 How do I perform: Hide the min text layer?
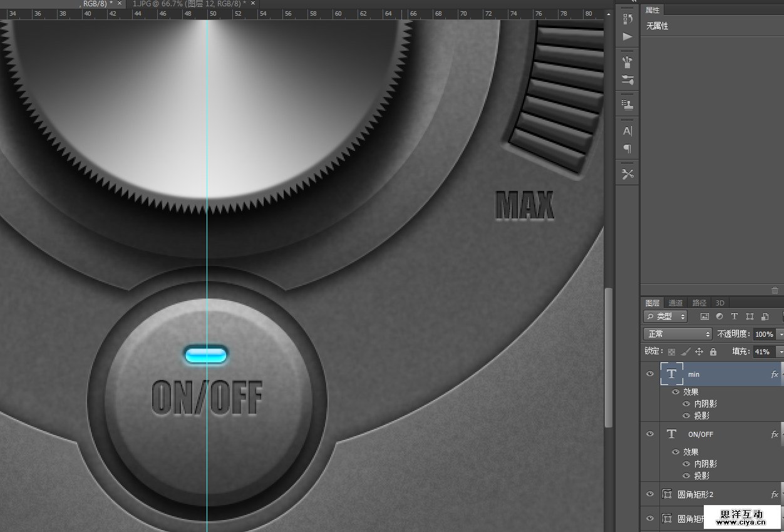650,374
